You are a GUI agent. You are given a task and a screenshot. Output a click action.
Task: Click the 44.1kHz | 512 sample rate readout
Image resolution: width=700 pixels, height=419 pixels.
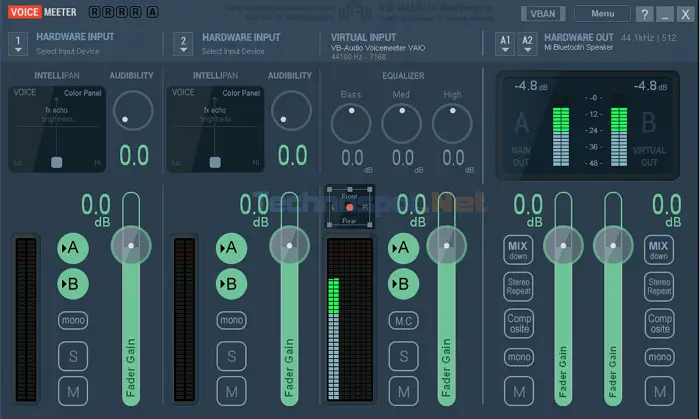[x=648, y=38]
